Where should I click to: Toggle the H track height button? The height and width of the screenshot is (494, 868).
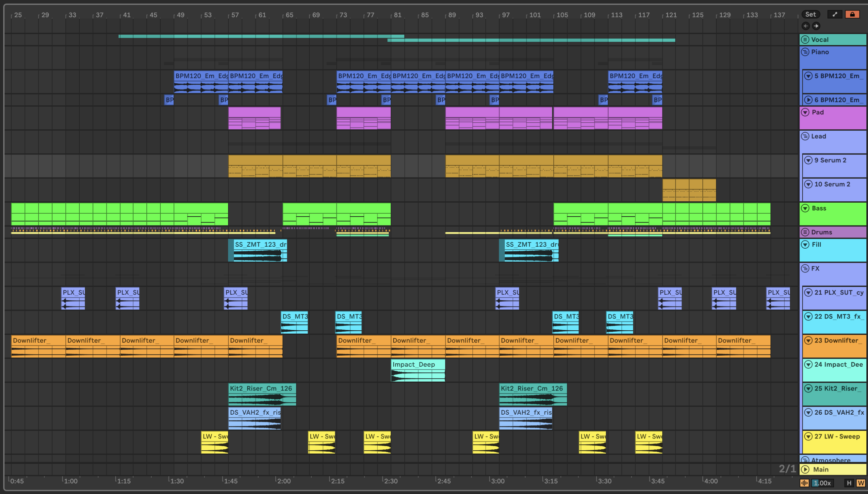tap(849, 483)
